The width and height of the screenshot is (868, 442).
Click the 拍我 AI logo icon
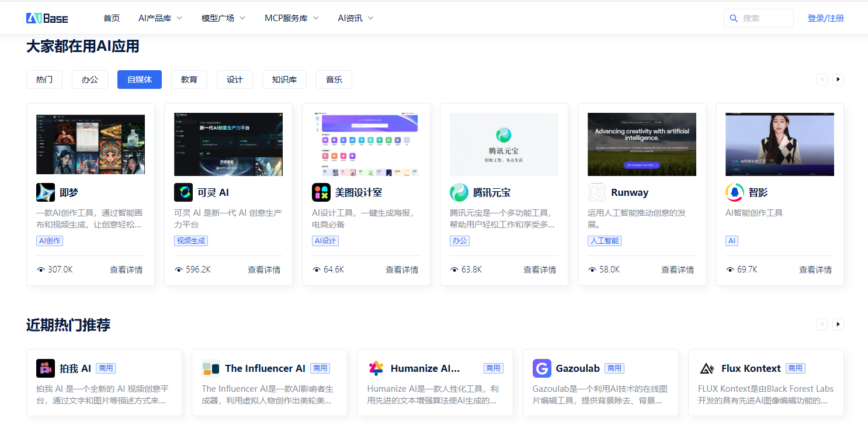pyautogui.click(x=46, y=368)
